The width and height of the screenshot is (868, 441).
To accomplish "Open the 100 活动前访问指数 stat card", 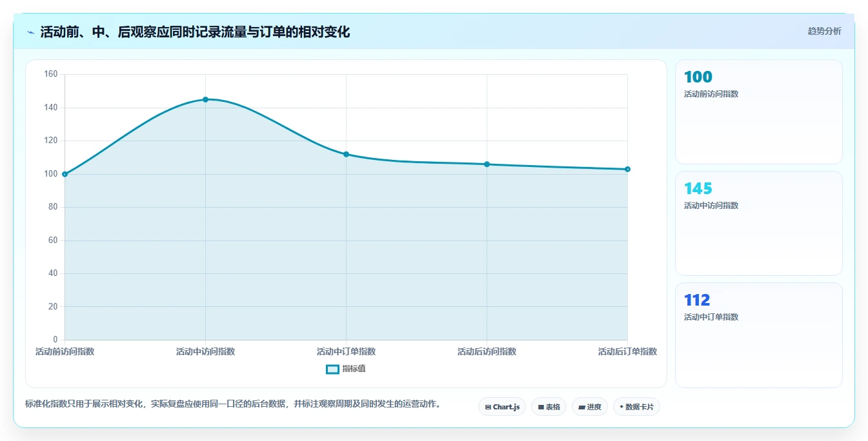I will click(x=759, y=112).
